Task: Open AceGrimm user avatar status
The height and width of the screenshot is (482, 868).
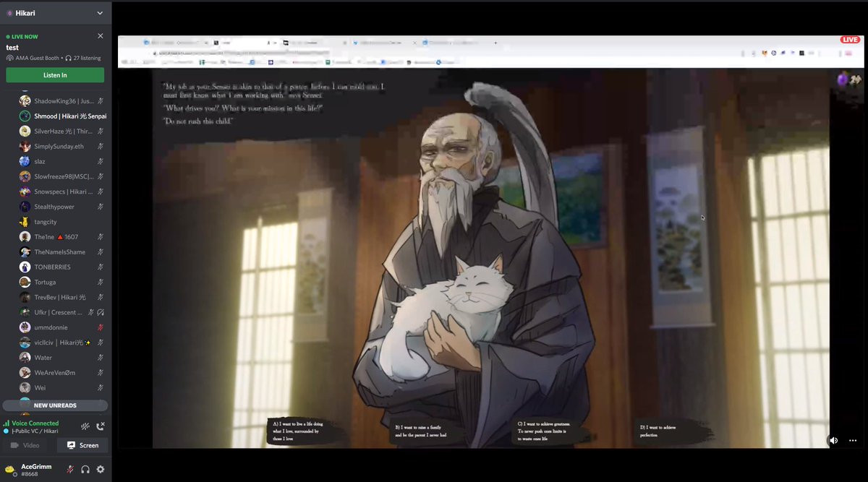Action: (10, 469)
